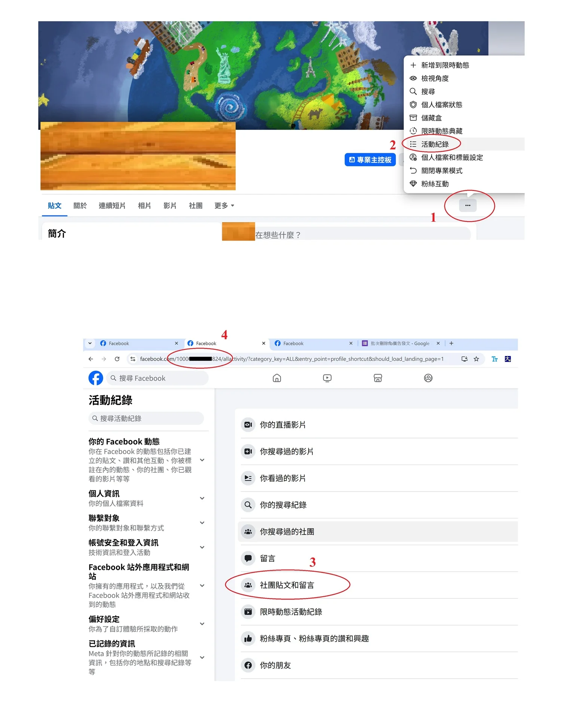This screenshot has height=728, width=582.
Task: Click the three-dots profile options button
Action: point(468,205)
